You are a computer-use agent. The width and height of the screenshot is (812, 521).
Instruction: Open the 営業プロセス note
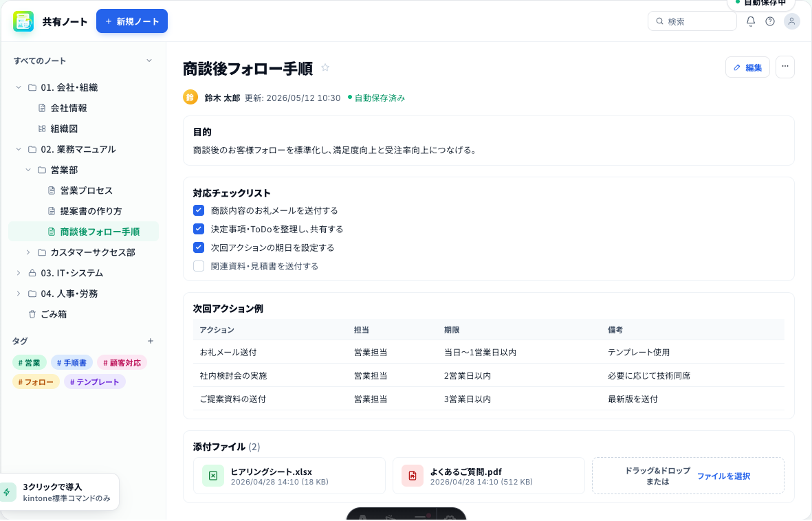pos(86,190)
